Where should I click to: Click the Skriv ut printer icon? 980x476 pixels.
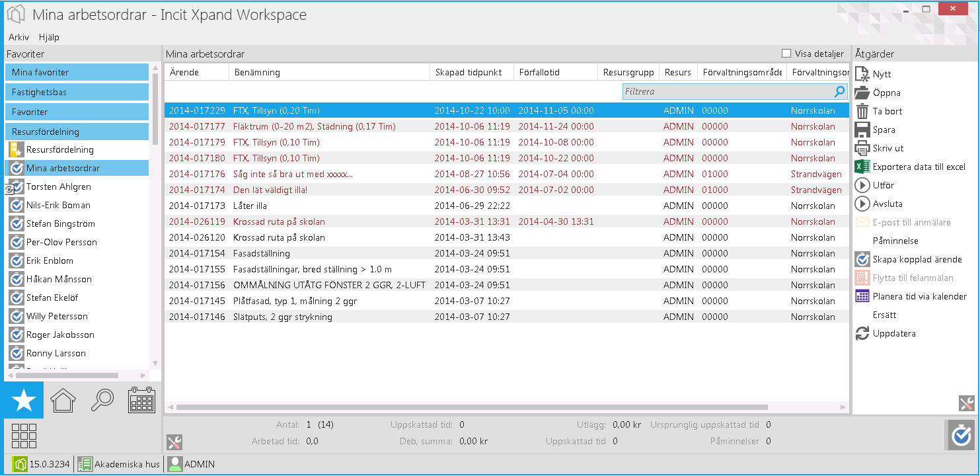click(x=862, y=148)
